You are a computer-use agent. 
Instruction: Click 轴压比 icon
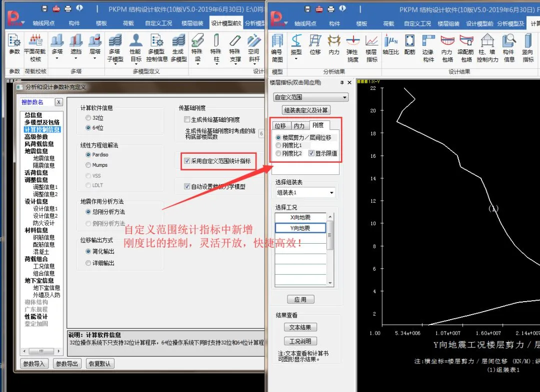tap(391, 45)
